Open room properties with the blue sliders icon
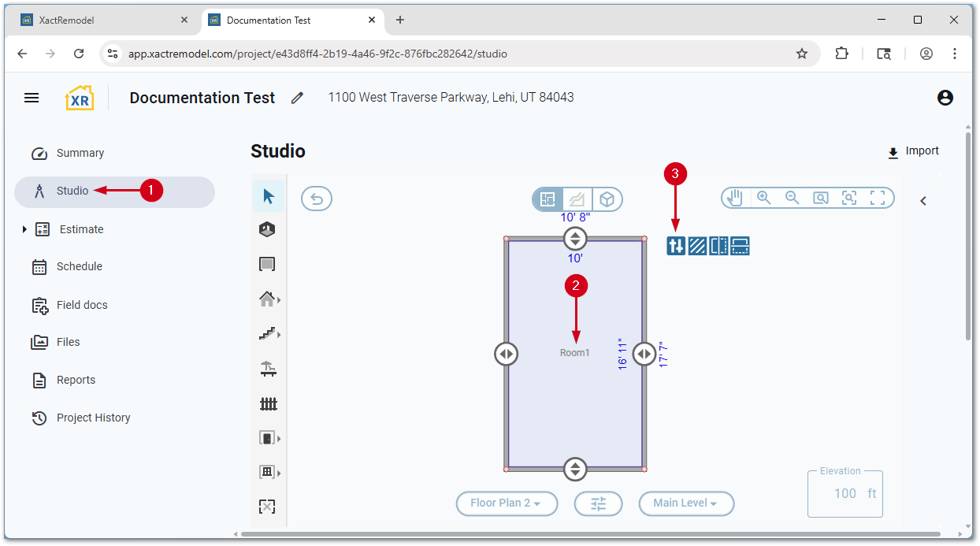 point(676,246)
